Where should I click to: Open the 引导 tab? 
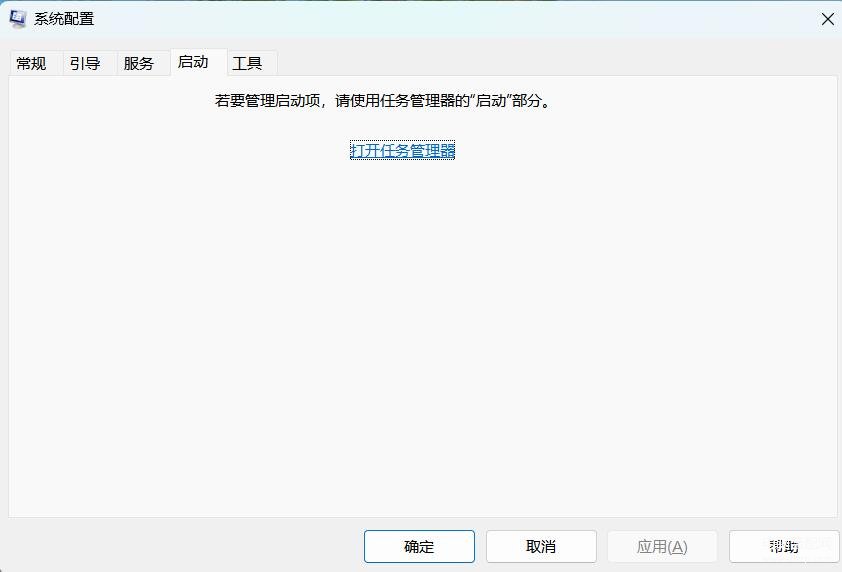[x=90, y=63]
